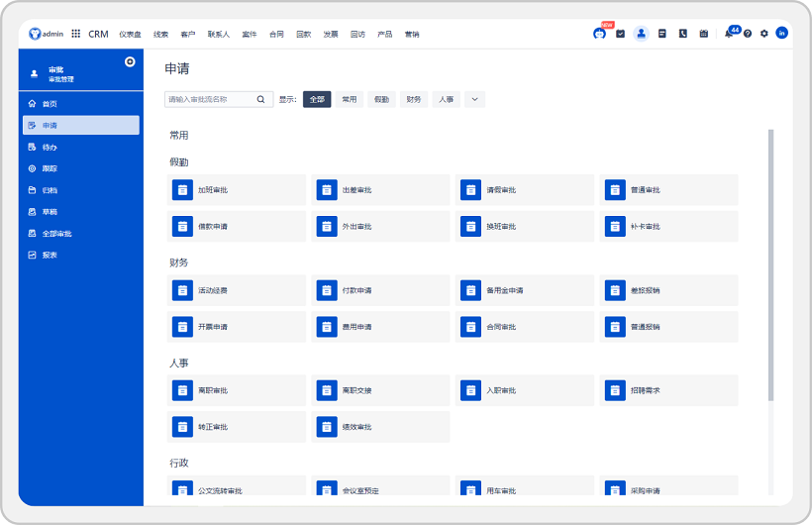Select the 假勤 filter chip
The width and height of the screenshot is (812, 525).
point(381,99)
